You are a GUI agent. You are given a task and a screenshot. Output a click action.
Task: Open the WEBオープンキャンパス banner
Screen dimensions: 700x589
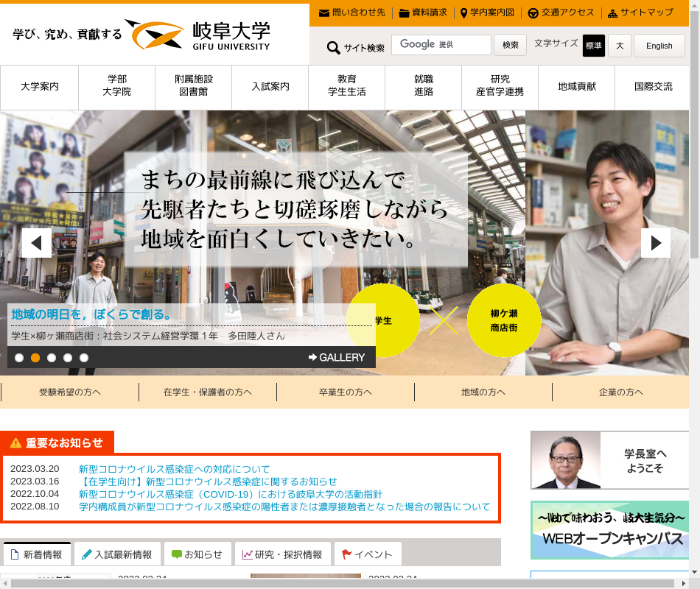pos(610,530)
